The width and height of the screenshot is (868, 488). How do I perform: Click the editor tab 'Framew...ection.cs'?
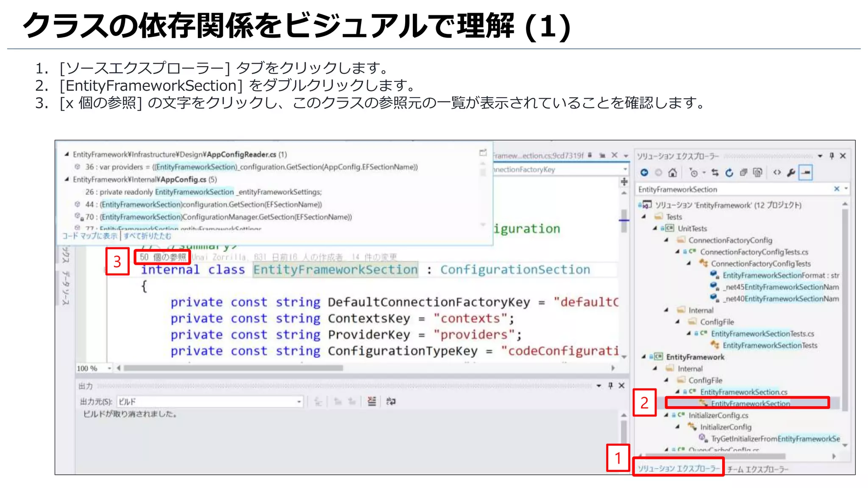tap(538, 155)
